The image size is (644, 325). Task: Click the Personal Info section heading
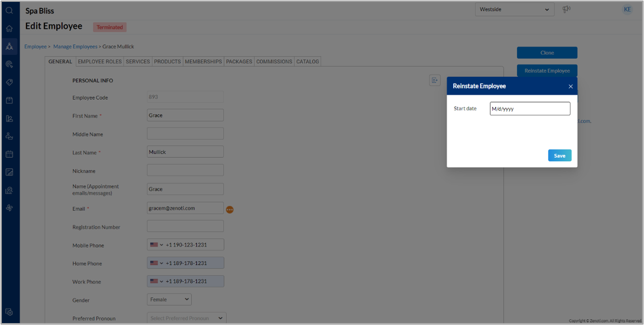point(93,81)
